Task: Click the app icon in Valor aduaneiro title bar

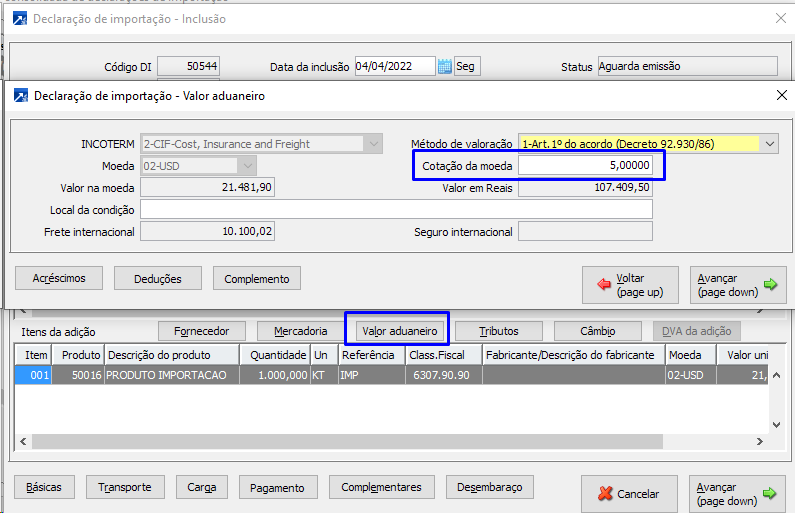Action: pyautogui.click(x=21, y=95)
